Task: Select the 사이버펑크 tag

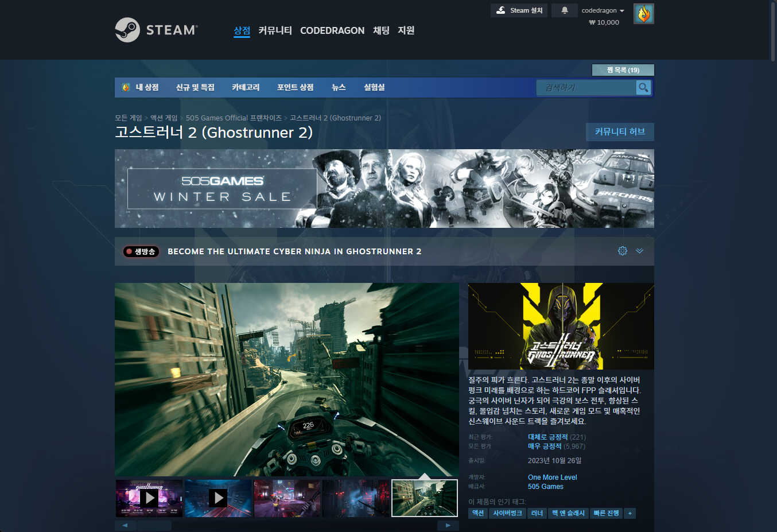Action: (x=508, y=513)
